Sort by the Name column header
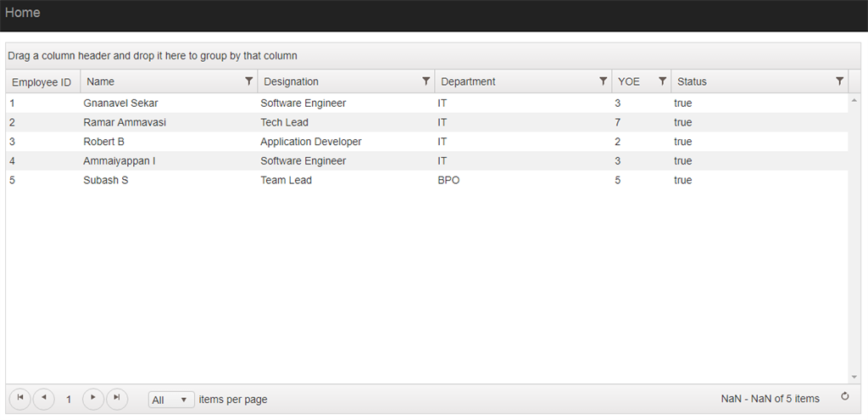The width and height of the screenshot is (868, 420). tap(101, 82)
